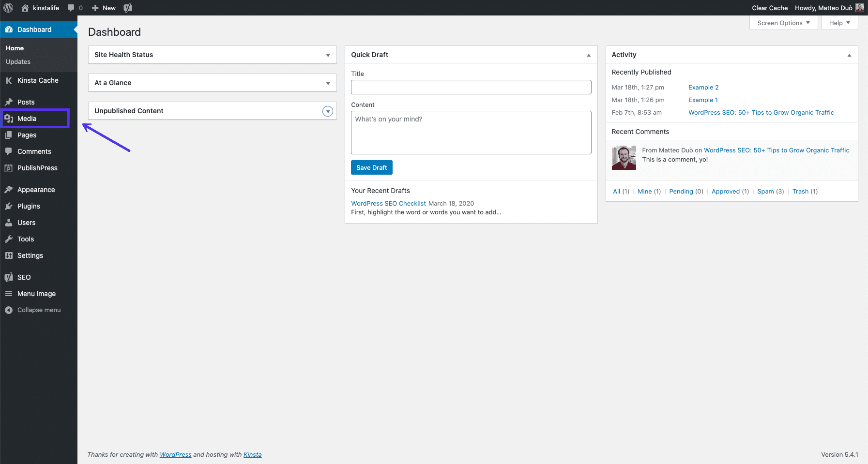Click inside the Quick Draft Title field
The width and height of the screenshot is (868, 464).
point(471,87)
